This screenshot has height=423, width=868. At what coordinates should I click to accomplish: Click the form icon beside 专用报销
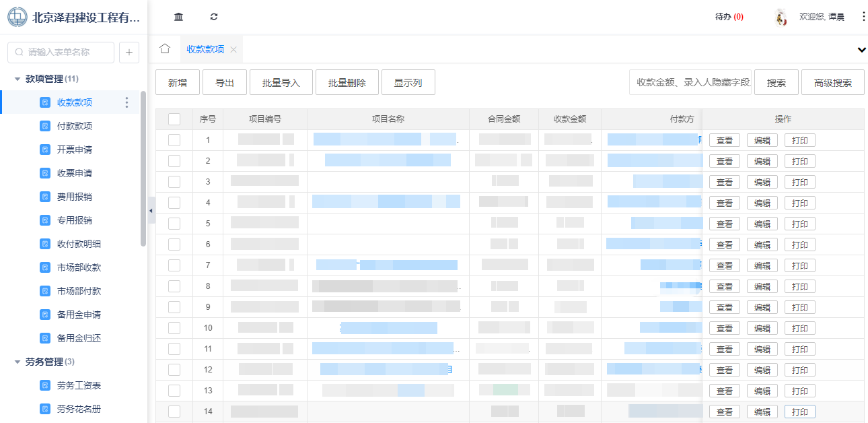click(45, 220)
